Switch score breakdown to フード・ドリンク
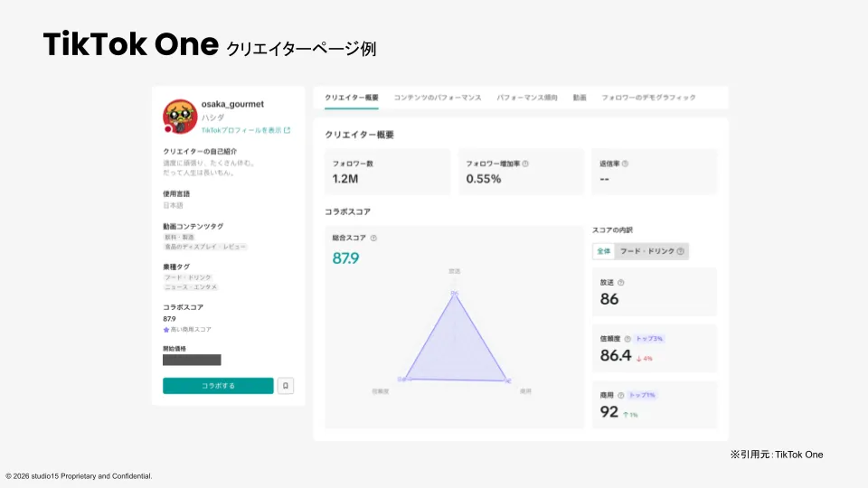 [x=651, y=251]
